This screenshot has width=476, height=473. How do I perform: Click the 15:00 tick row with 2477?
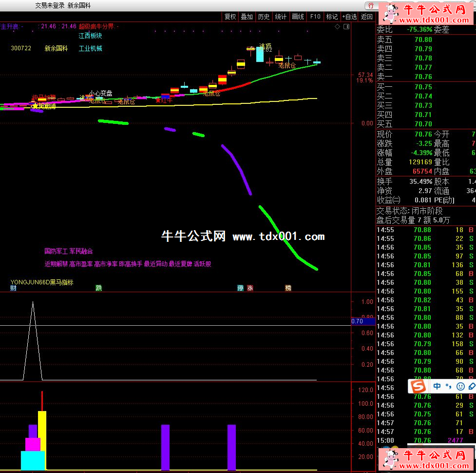pyautogui.click(x=425, y=440)
